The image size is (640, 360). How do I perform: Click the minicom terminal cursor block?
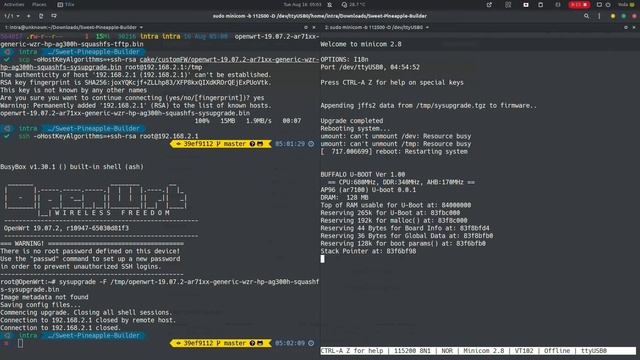click(x=322, y=259)
